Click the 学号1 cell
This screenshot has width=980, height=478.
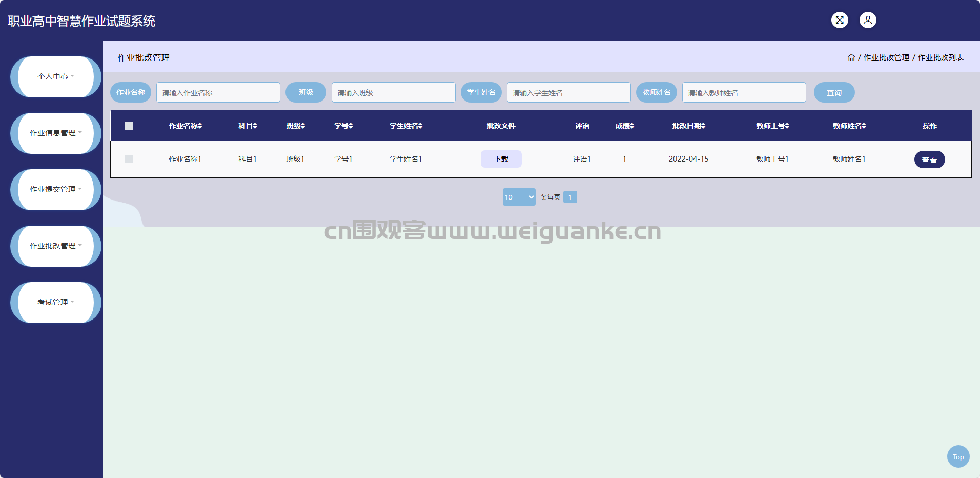(x=343, y=159)
